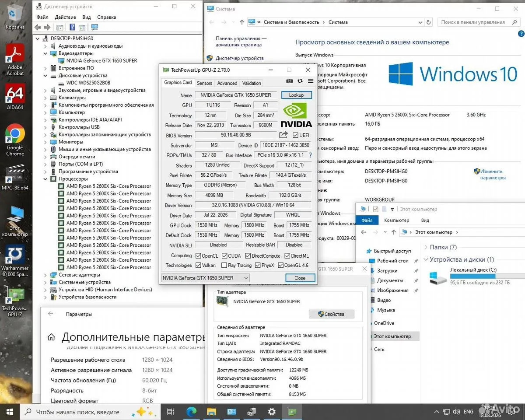The height and width of the screenshot is (420, 525).
Task: Click Task View icon on the taskbar
Action: (x=171, y=412)
